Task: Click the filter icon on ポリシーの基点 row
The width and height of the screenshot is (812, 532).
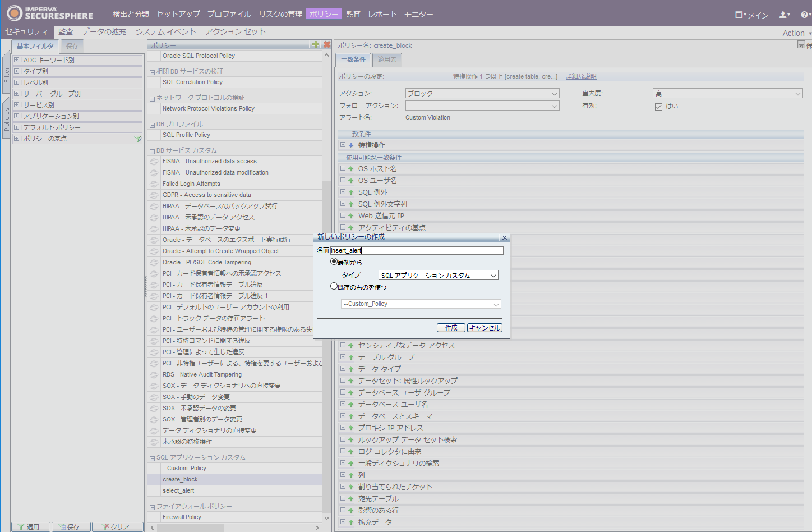Action: click(x=138, y=139)
